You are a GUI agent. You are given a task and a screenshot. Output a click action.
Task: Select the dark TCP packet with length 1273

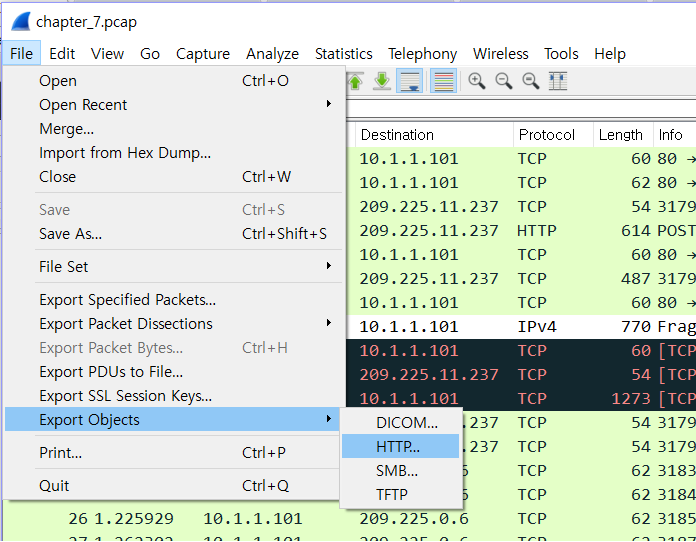521,398
